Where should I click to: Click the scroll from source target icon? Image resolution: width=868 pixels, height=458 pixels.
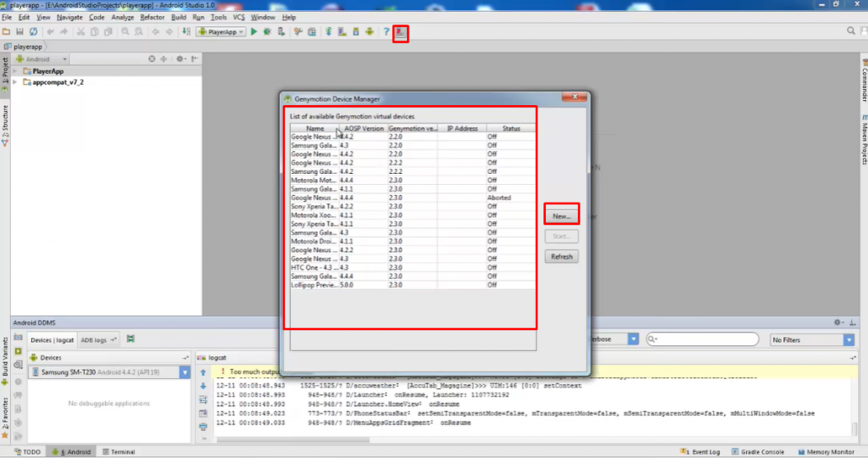click(x=152, y=59)
